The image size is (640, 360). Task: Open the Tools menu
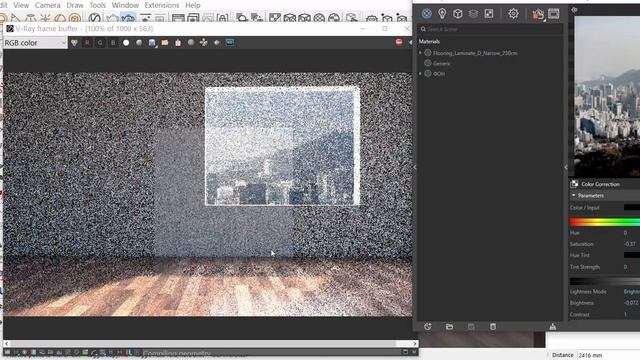coord(98,5)
